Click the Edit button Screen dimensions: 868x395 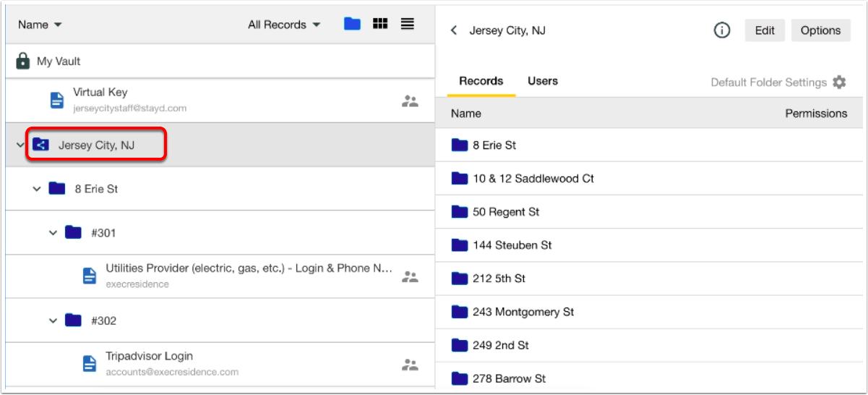765,30
